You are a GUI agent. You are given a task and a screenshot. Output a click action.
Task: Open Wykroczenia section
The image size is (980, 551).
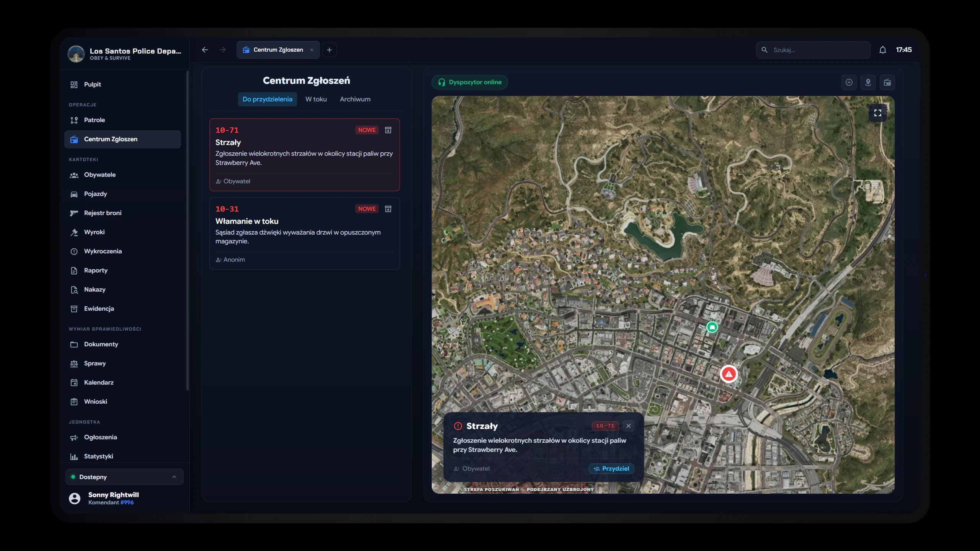[x=122, y=251]
